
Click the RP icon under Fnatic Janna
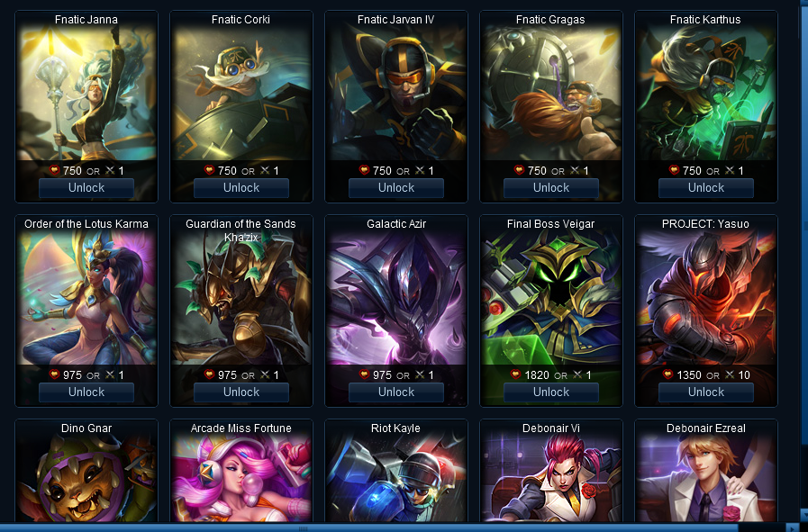pos(55,170)
